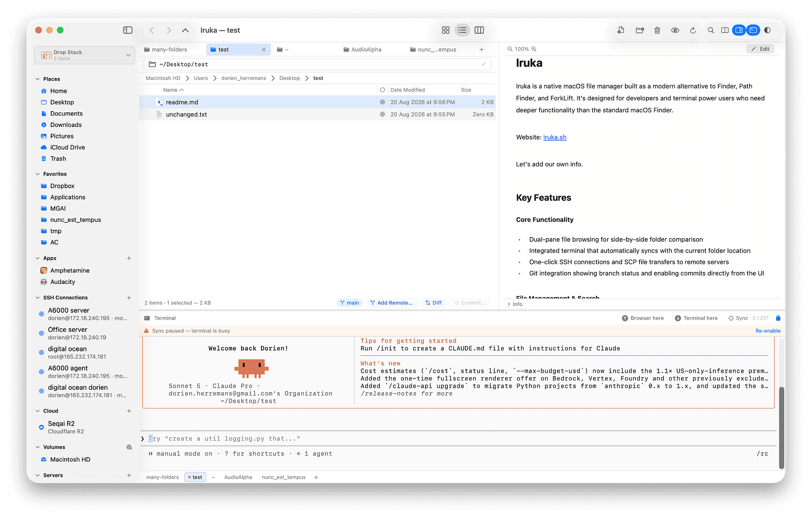The image size is (812, 518).
Task: Add a new SSH connection
Action: point(129,298)
